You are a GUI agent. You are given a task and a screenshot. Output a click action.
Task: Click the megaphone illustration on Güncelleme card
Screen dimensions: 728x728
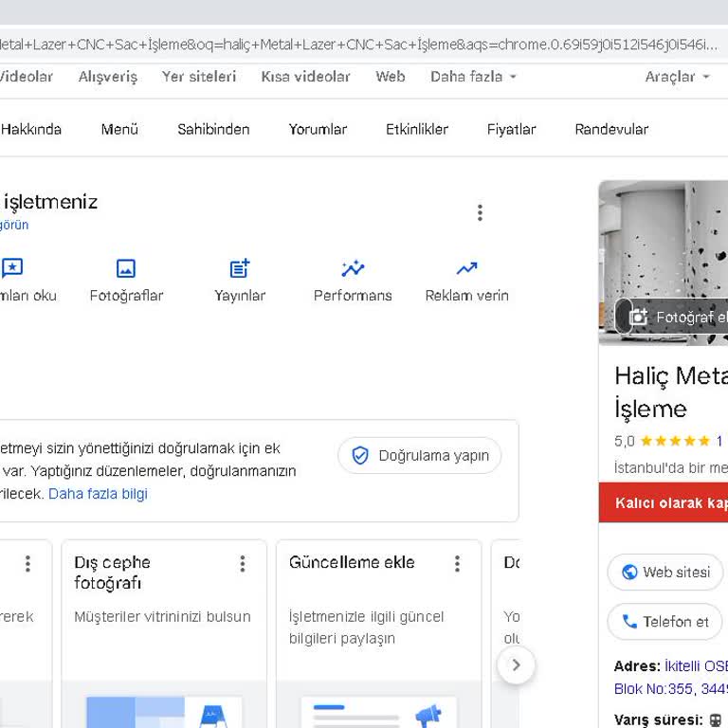coord(428,716)
